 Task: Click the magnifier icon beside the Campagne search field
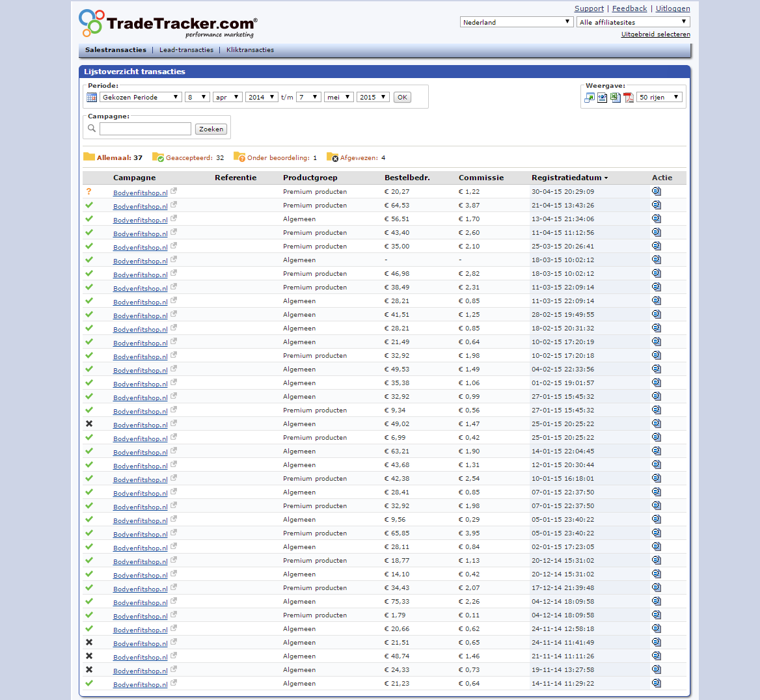(92, 128)
